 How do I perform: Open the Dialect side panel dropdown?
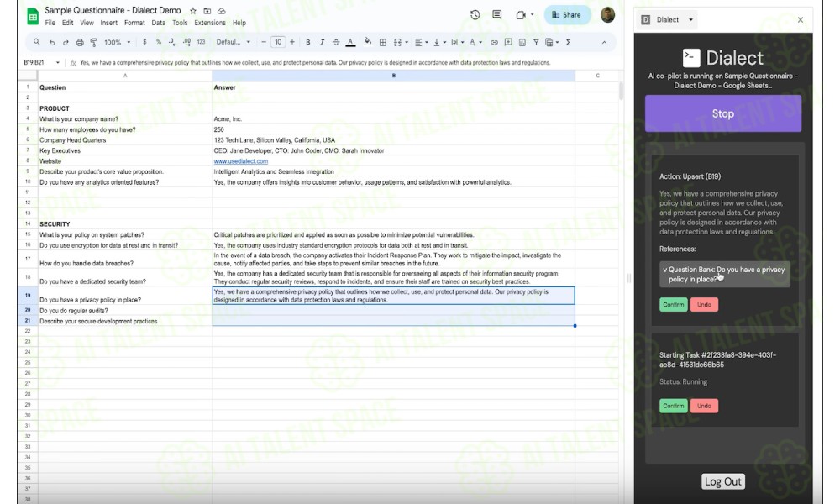pos(691,20)
